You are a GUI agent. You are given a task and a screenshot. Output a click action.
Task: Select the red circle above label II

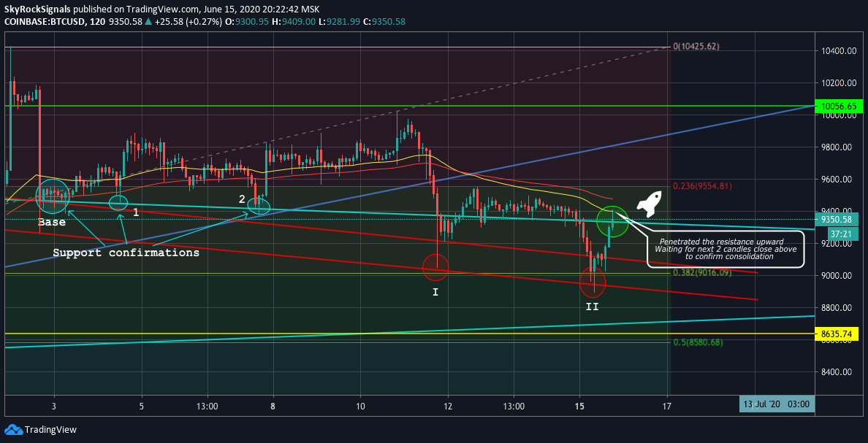pos(593,282)
